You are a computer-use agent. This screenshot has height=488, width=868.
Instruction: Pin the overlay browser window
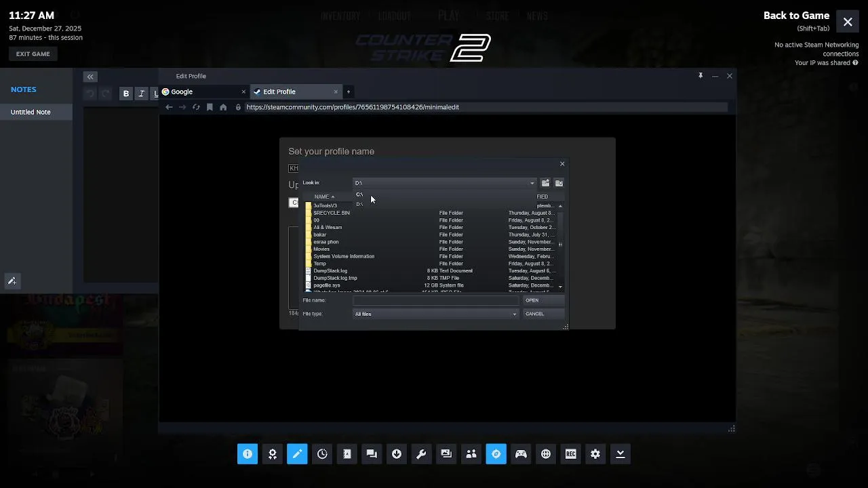pyautogui.click(x=701, y=76)
